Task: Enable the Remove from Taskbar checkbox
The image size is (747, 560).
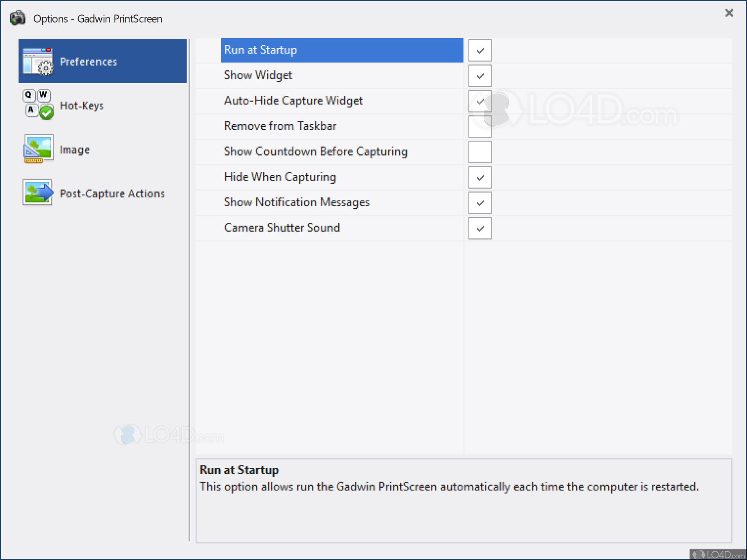Action: point(480,126)
